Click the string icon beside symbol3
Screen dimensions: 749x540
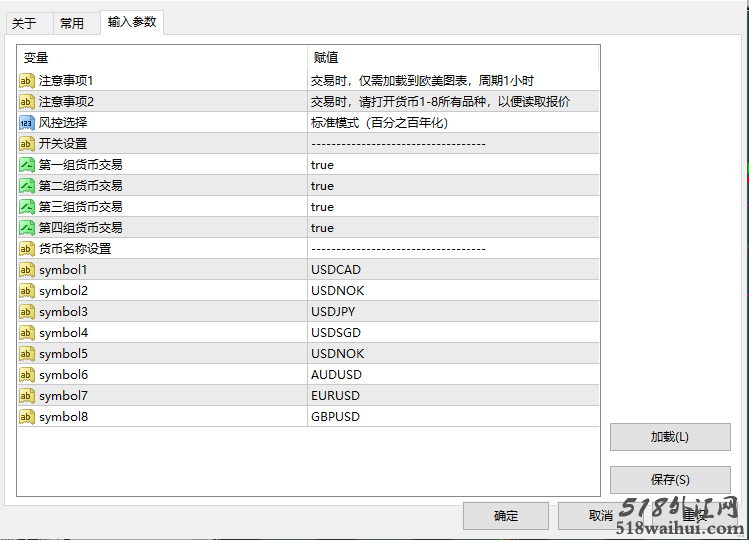[27, 312]
